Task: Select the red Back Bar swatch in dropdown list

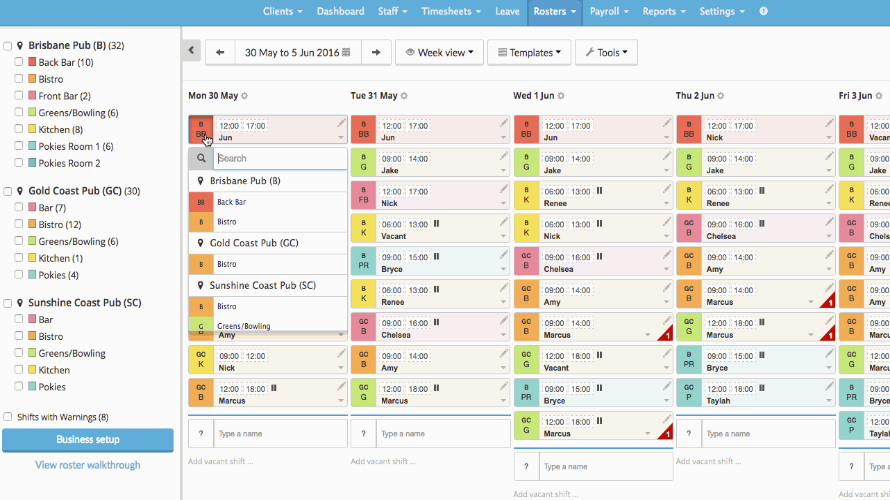Action: [202, 202]
